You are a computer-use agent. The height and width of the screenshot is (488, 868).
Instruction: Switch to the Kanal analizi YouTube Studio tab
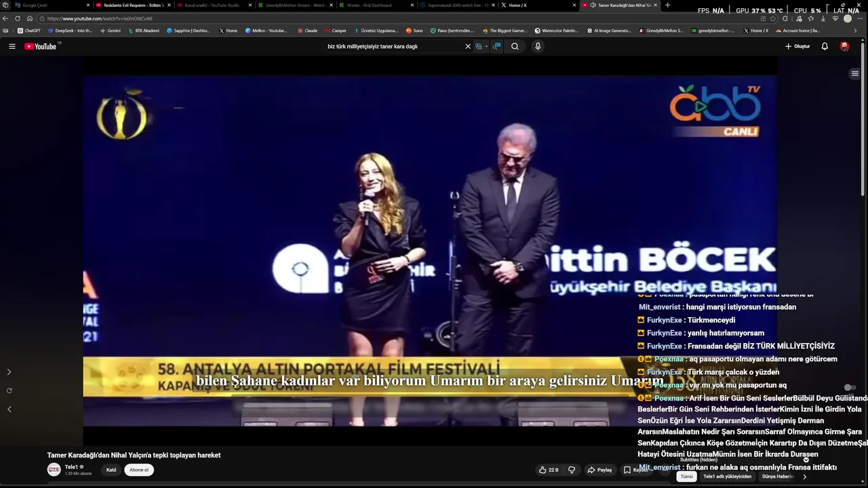coord(213,5)
